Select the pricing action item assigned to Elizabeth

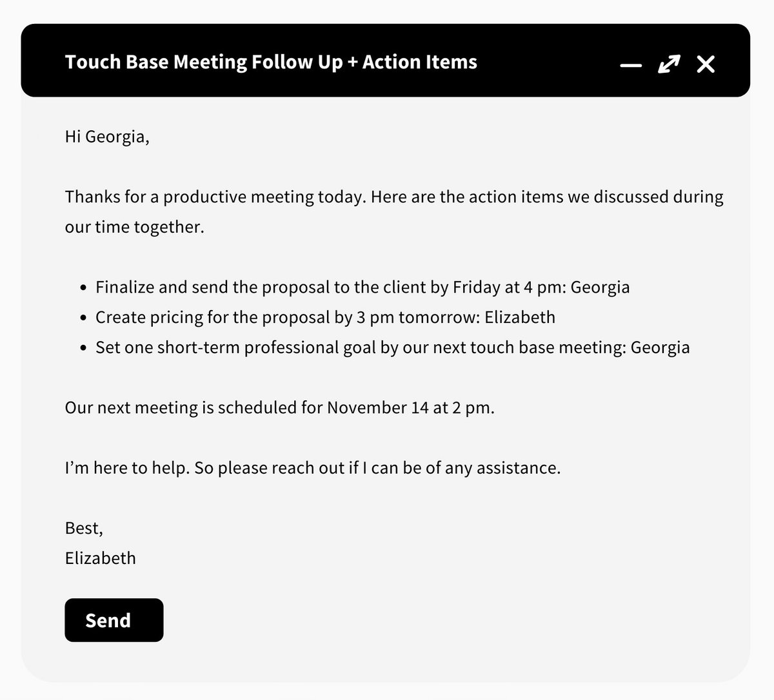pos(325,317)
